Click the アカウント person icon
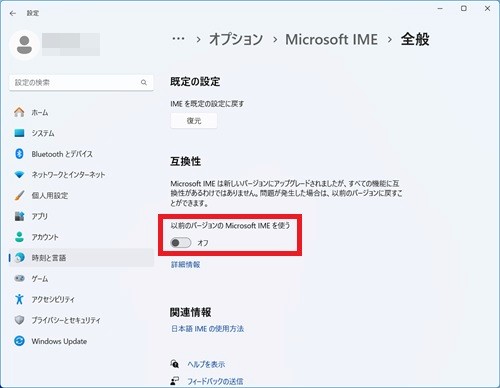 click(x=19, y=237)
